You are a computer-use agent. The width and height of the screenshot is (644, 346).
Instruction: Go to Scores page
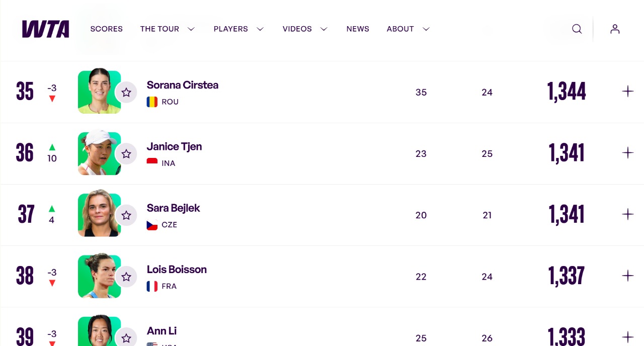pyautogui.click(x=106, y=29)
